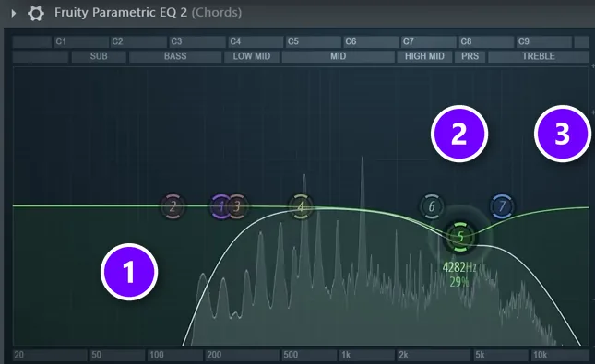The height and width of the screenshot is (364, 595).
Task: Click the BASS frequency range label
Action: [x=175, y=56]
